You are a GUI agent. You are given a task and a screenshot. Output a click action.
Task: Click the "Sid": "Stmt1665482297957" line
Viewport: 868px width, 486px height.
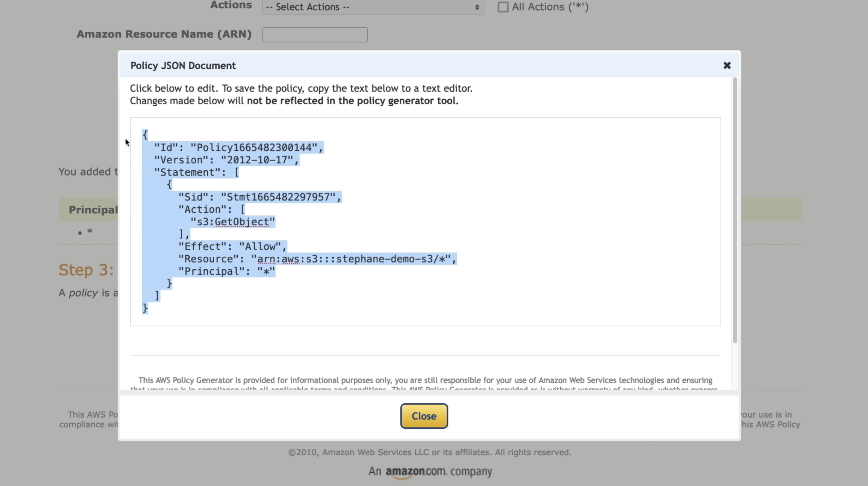coord(260,197)
